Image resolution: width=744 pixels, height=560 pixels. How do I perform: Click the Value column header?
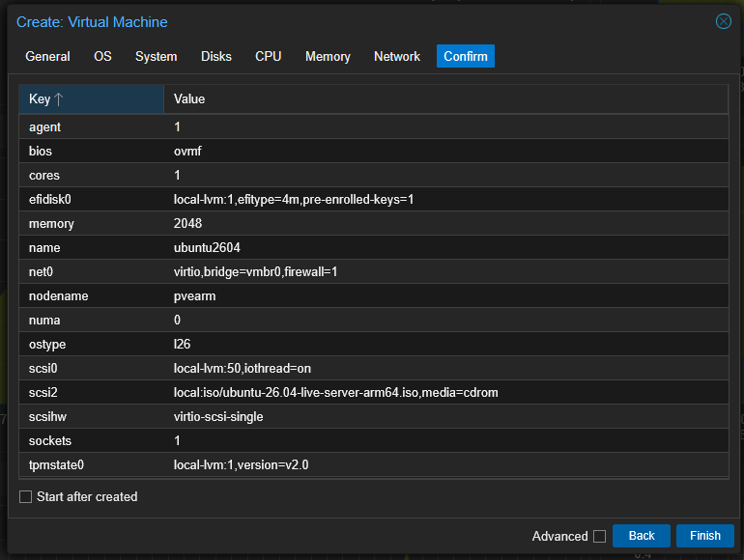[x=446, y=99]
